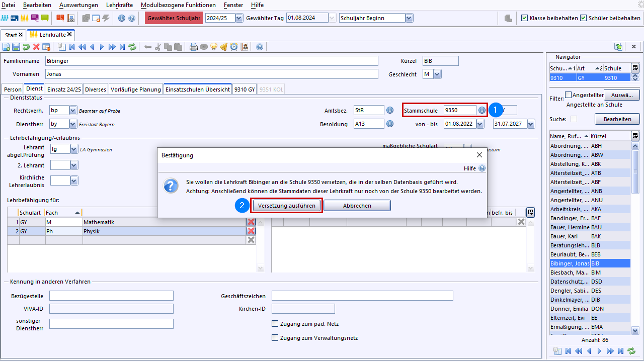The height and width of the screenshot is (362, 644).
Task: Open column chooser of Navigator school table
Action: click(x=635, y=68)
